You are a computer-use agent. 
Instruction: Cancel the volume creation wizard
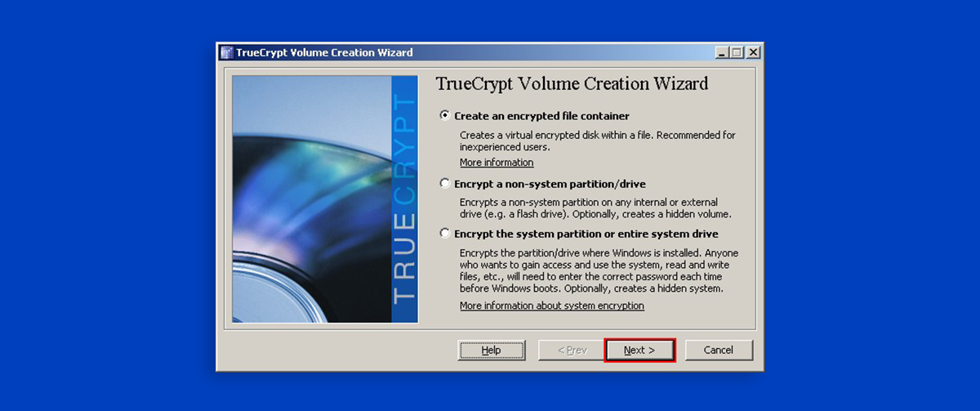(719, 350)
